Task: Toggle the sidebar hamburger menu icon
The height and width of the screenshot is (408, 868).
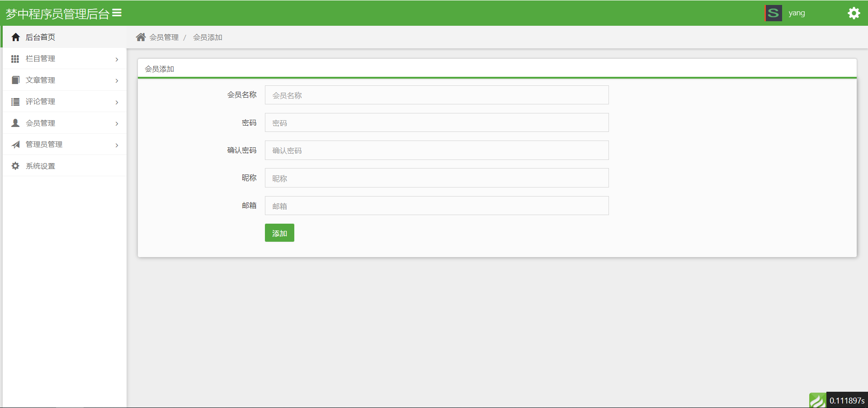Action: [x=117, y=13]
